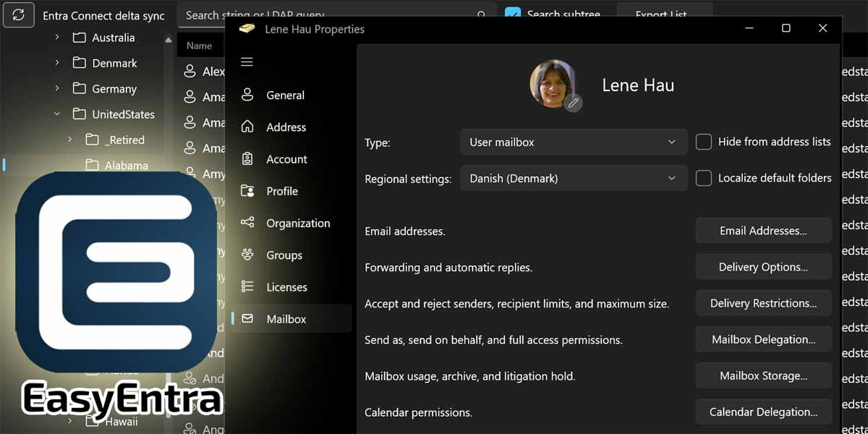Enable Hide from address lists checkbox
The image size is (868, 434).
click(704, 142)
